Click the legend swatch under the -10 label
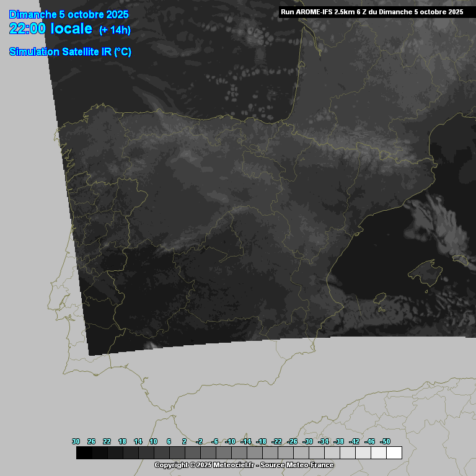The width and height of the screenshot is (476, 476). click(x=239, y=452)
